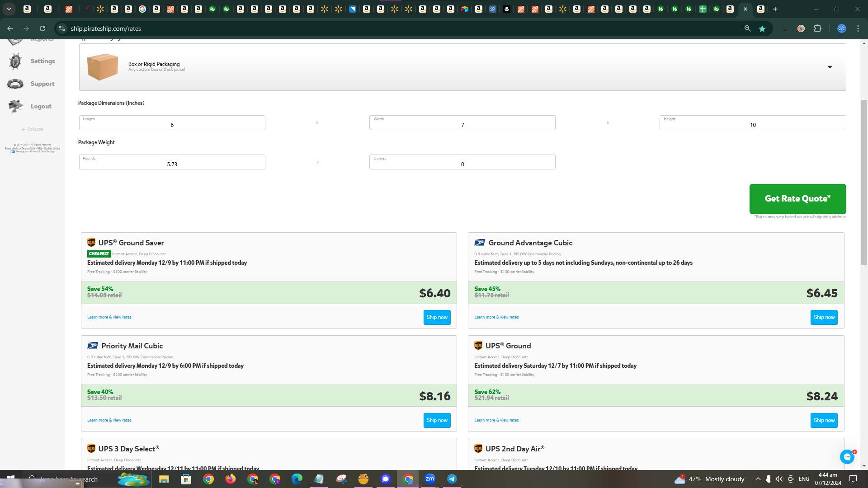The width and height of the screenshot is (868, 488).
Task: Open the Privacy Policy footer link
Action: pos(12,148)
